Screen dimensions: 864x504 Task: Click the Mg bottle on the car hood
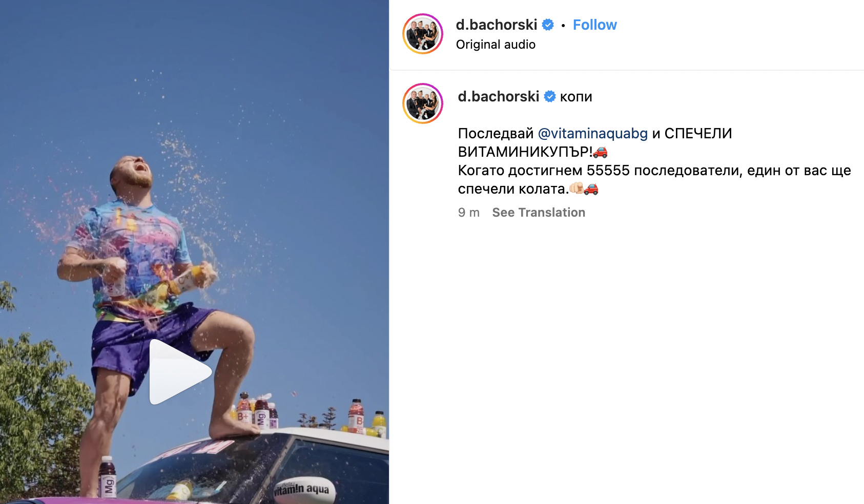click(x=107, y=477)
